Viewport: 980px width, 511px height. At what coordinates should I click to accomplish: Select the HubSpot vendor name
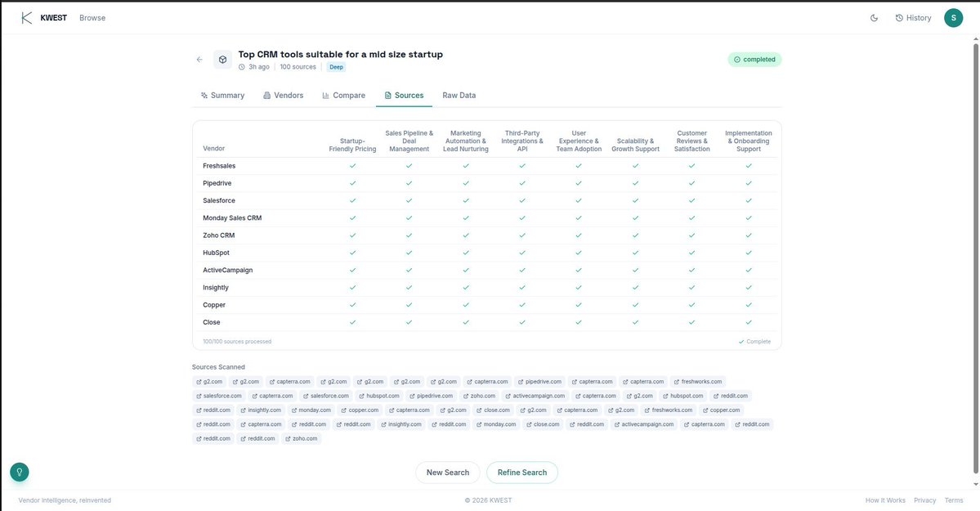(x=216, y=253)
